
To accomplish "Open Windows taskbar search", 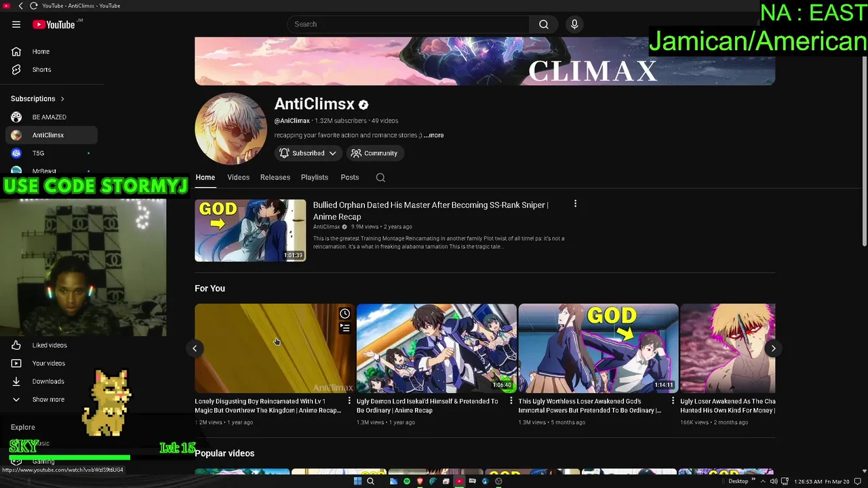I will click(370, 481).
